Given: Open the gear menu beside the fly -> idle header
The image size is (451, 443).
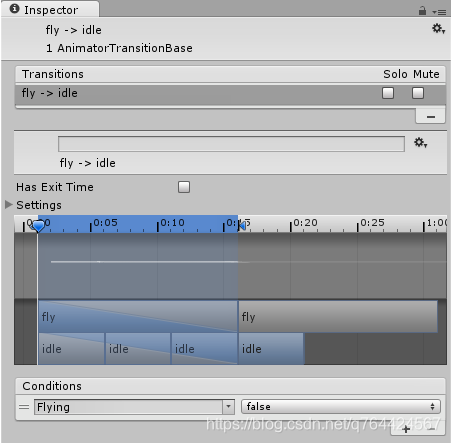Looking at the screenshot, I should click(439, 29).
